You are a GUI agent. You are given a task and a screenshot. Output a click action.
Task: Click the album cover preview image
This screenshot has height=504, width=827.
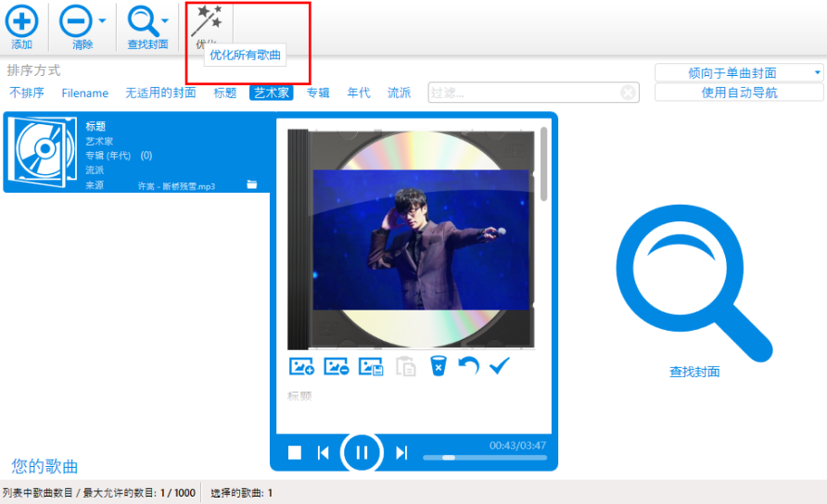pyautogui.click(x=412, y=240)
